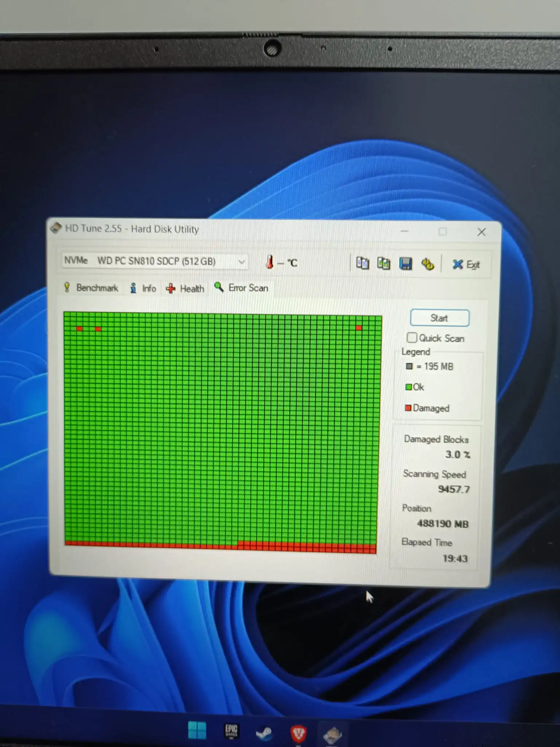Click the Legend group label
This screenshot has width=560, height=747.
pyautogui.click(x=416, y=352)
